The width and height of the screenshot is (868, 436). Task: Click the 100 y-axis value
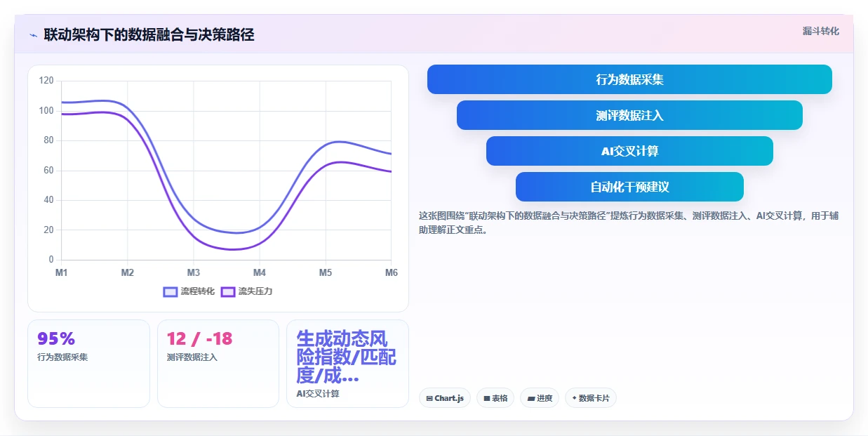point(46,111)
